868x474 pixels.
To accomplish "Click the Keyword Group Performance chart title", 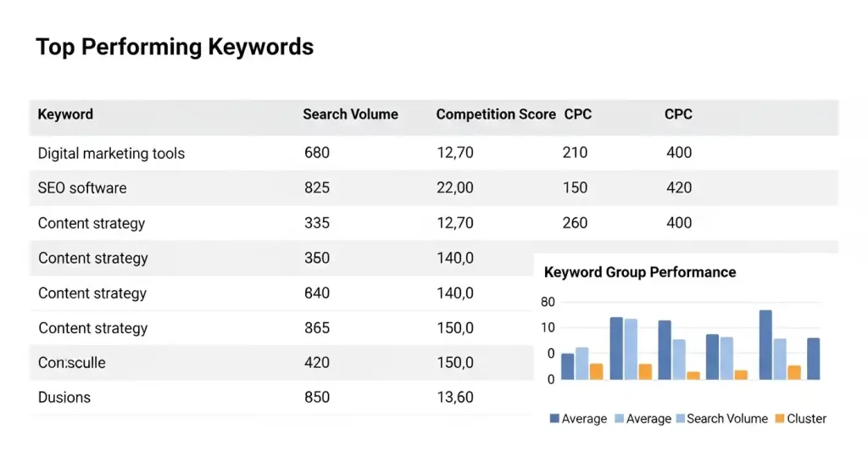I will click(639, 273).
